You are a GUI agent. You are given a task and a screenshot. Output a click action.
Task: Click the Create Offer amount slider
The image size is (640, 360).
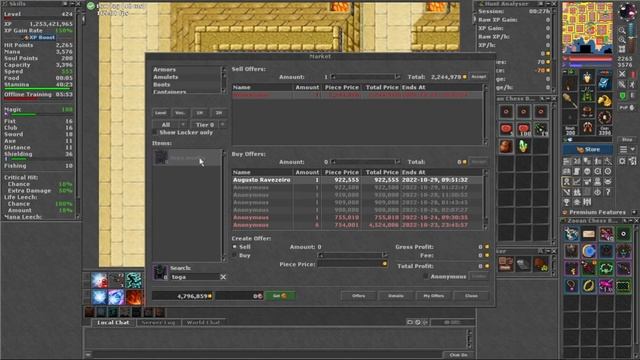point(352,255)
